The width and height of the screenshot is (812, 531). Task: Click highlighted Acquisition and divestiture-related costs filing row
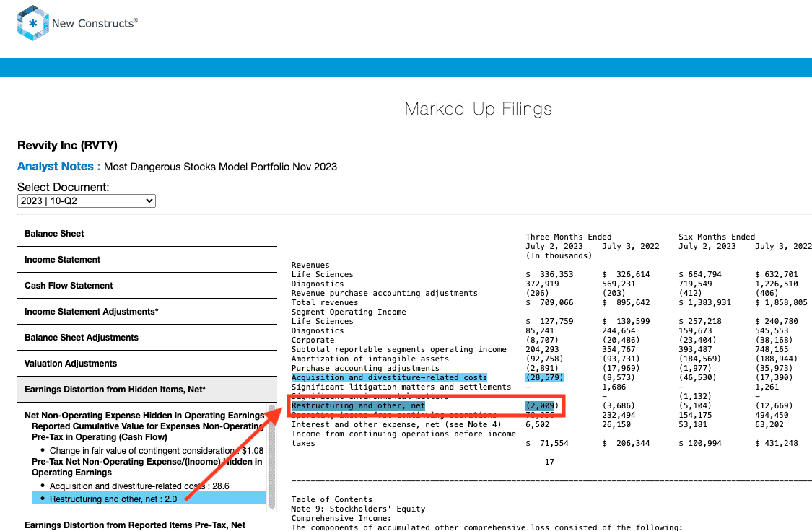point(389,378)
